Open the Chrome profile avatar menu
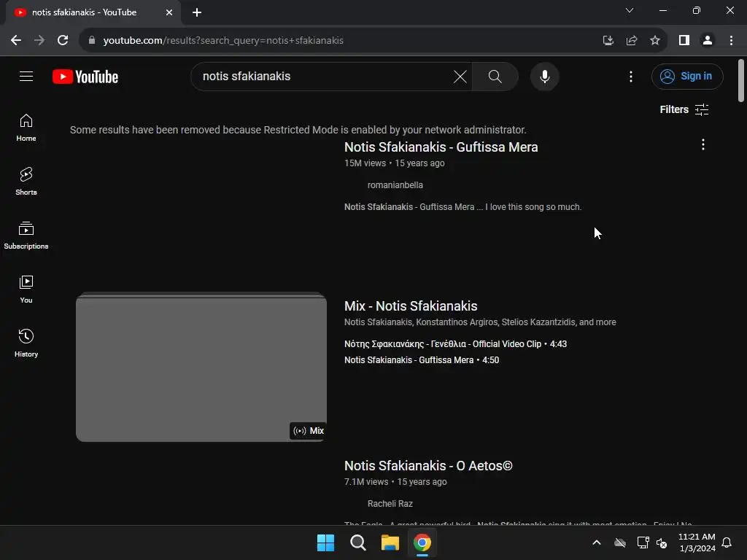The width and height of the screenshot is (747, 560). tap(708, 41)
